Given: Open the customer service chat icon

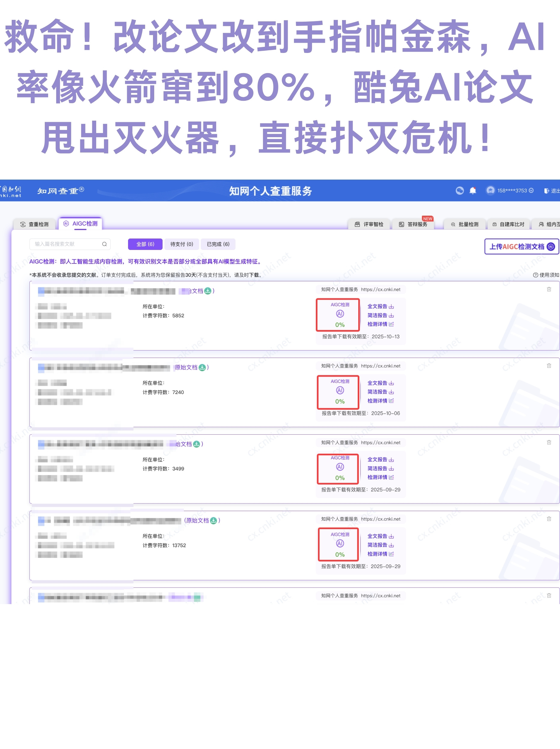Looking at the screenshot, I should (460, 191).
